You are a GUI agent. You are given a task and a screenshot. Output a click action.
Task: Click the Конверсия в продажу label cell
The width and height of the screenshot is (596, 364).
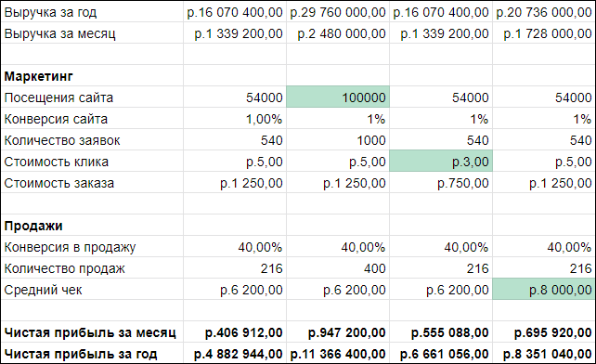click(x=92, y=246)
